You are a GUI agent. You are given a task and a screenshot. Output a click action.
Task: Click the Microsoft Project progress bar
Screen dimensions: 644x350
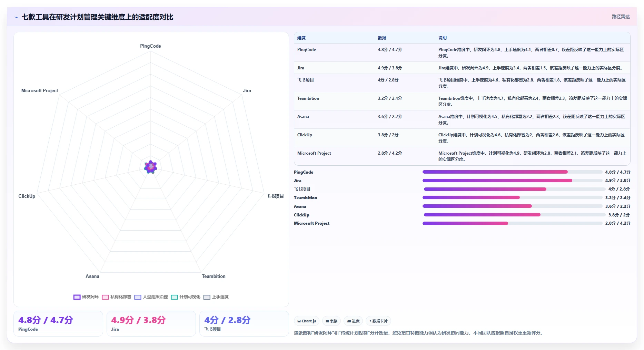[x=512, y=223]
